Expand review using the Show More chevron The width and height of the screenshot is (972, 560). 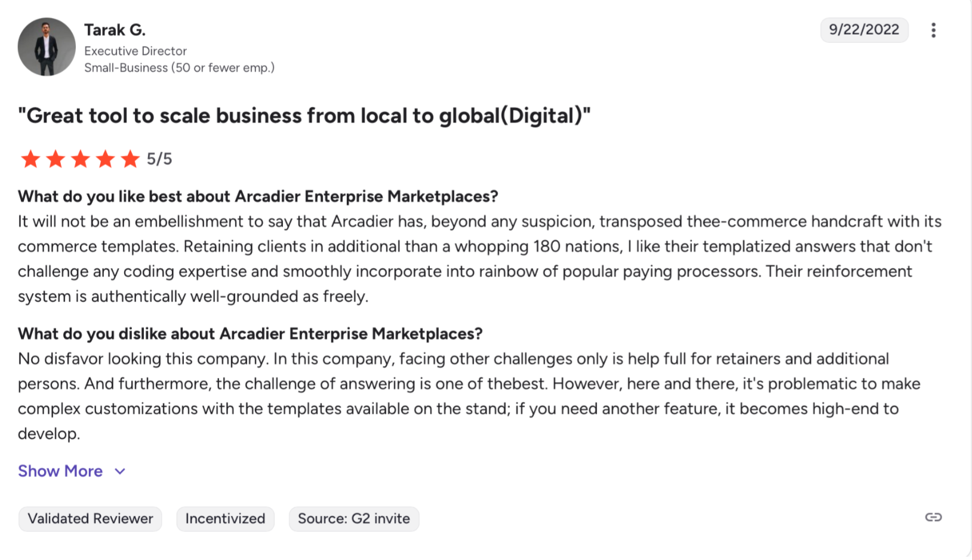120,472
